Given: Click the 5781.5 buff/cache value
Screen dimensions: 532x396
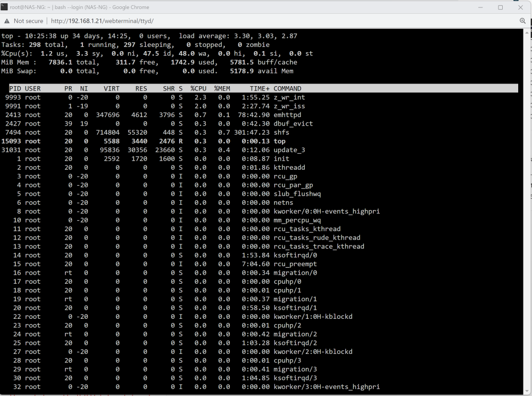Looking at the screenshot, I should pos(242,62).
